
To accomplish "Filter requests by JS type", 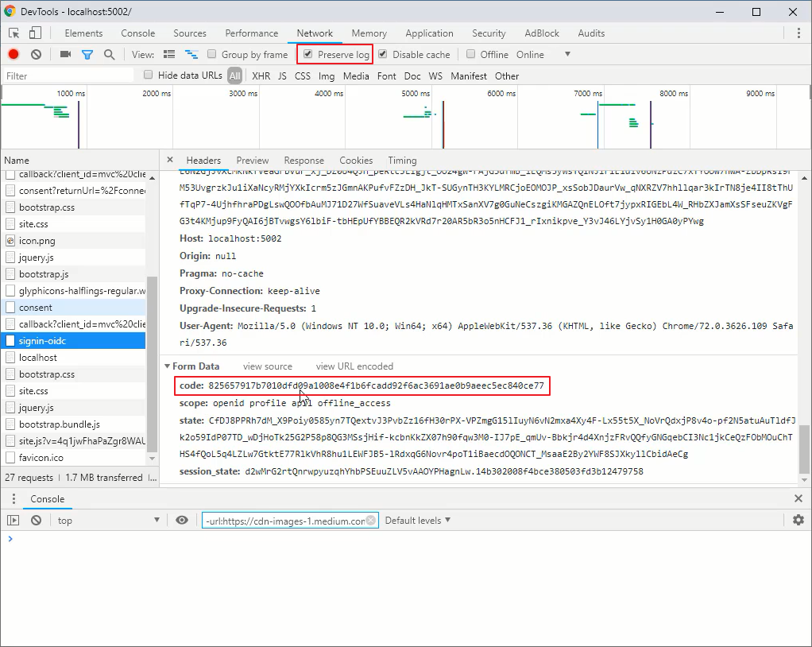I will (282, 76).
